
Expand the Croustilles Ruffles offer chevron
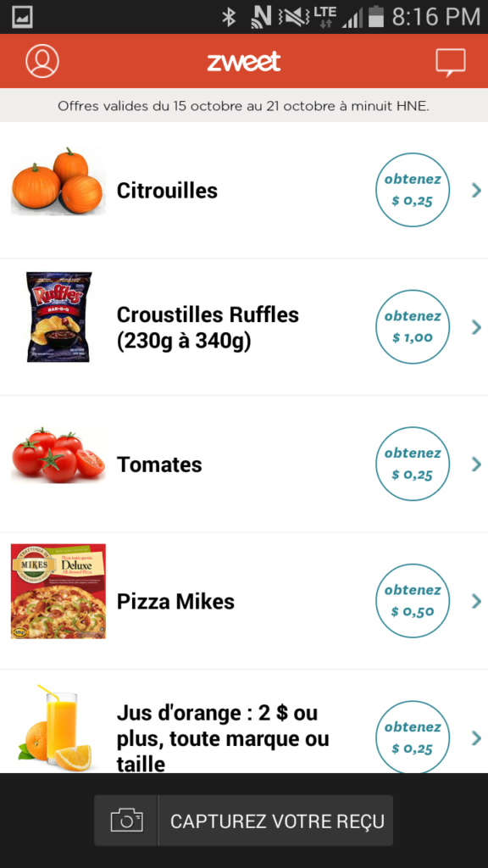pyautogui.click(x=476, y=327)
